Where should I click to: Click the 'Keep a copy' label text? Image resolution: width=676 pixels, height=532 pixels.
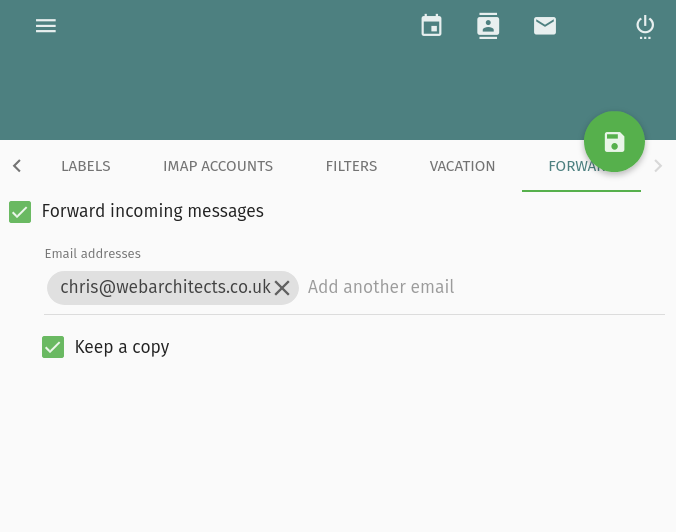[122, 347]
